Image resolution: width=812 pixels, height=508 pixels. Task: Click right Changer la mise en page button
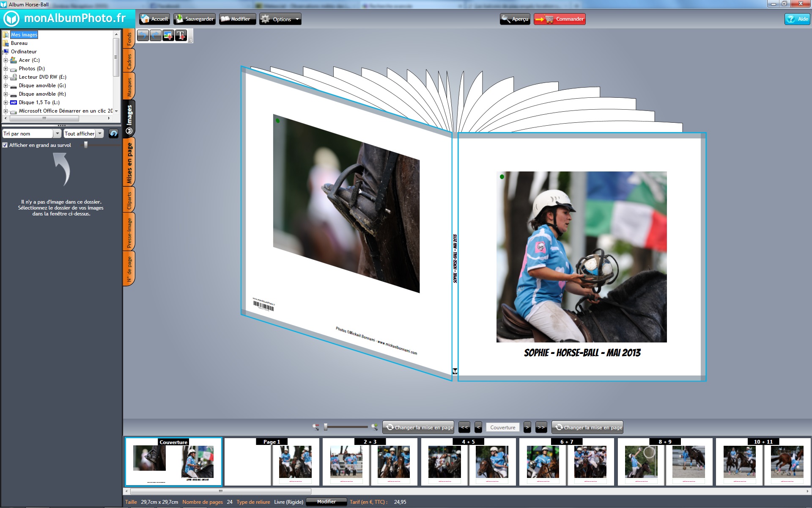[x=587, y=427]
